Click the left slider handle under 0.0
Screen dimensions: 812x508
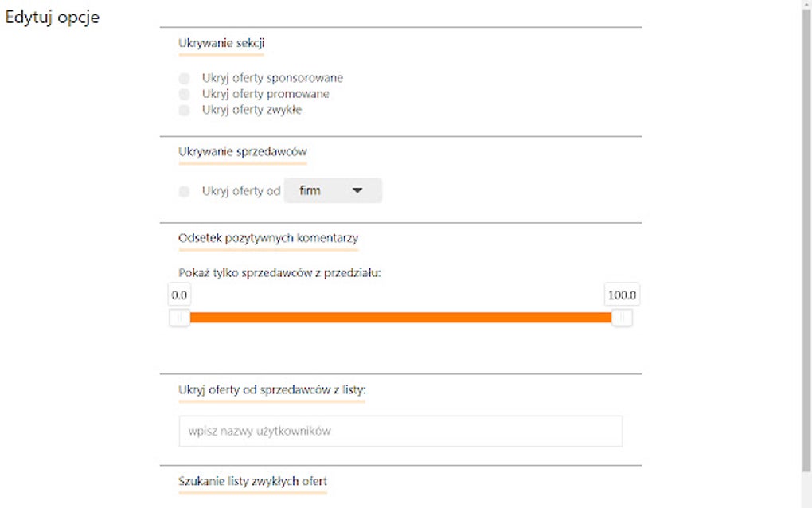tap(180, 318)
